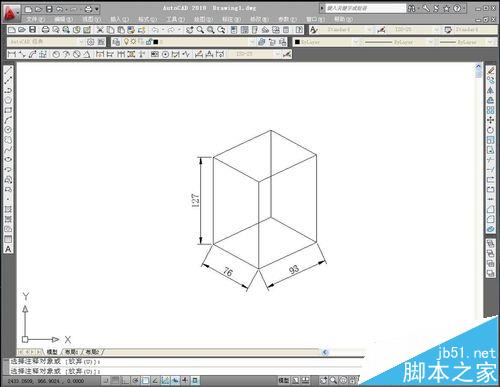
Task: Open the AutoCAD application menu button
Action: point(11,13)
